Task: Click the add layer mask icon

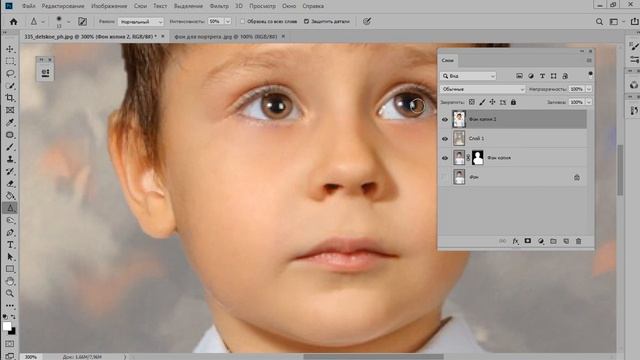Action: (x=528, y=241)
